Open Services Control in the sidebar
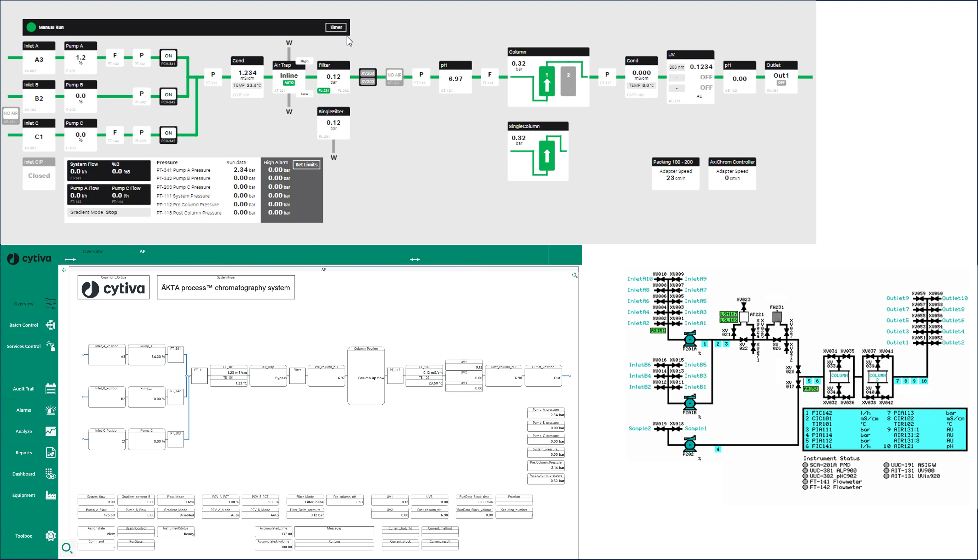The height and width of the screenshot is (560, 978). [x=31, y=346]
